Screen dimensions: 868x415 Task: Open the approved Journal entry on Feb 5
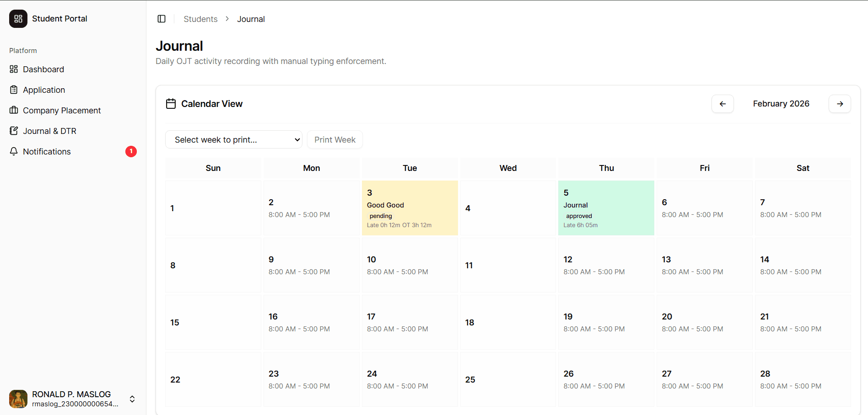(606, 208)
